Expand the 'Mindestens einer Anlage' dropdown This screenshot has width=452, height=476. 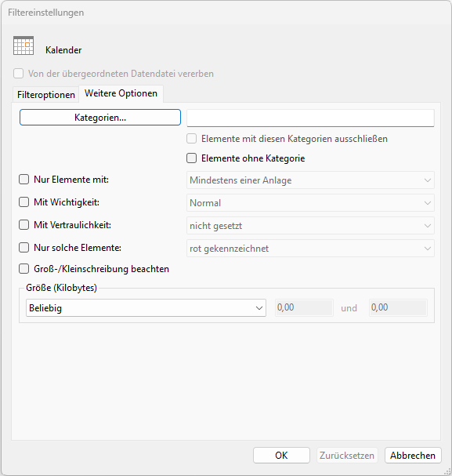point(310,180)
